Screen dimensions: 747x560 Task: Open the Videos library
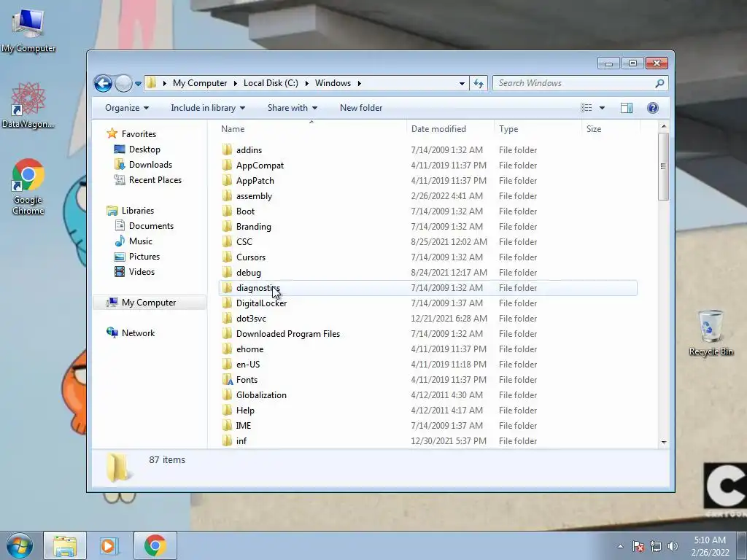pos(142,272)
